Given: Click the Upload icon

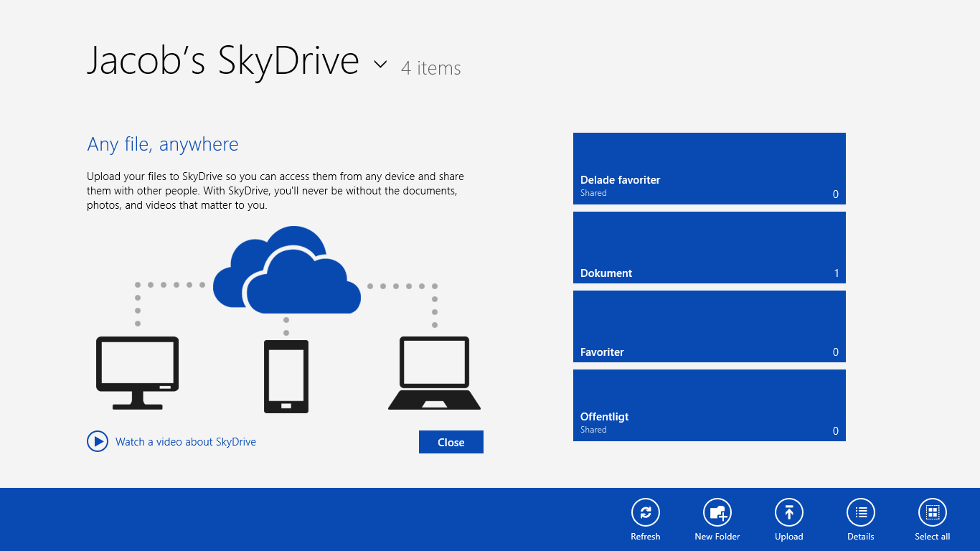Looking at the screenshot, I should pyautogui.click(x=788, y=512).
